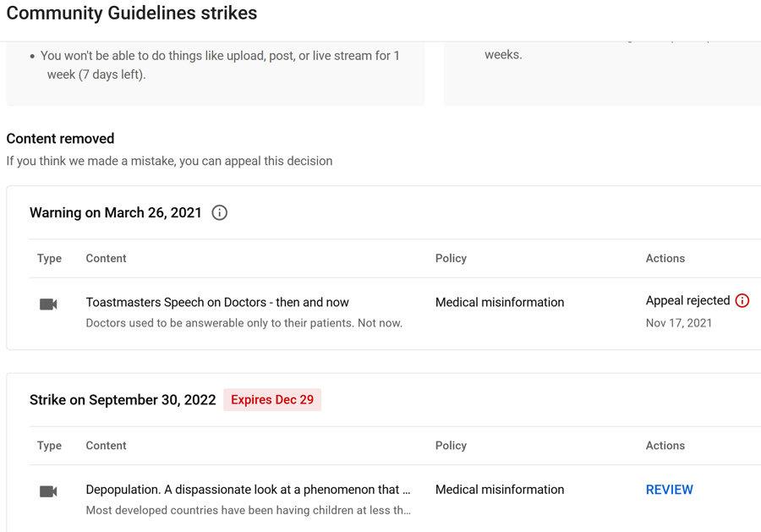Click Warning on March 26, 2021 heading
The width and height of the screenshot is (761, 532).
(116, 212)
